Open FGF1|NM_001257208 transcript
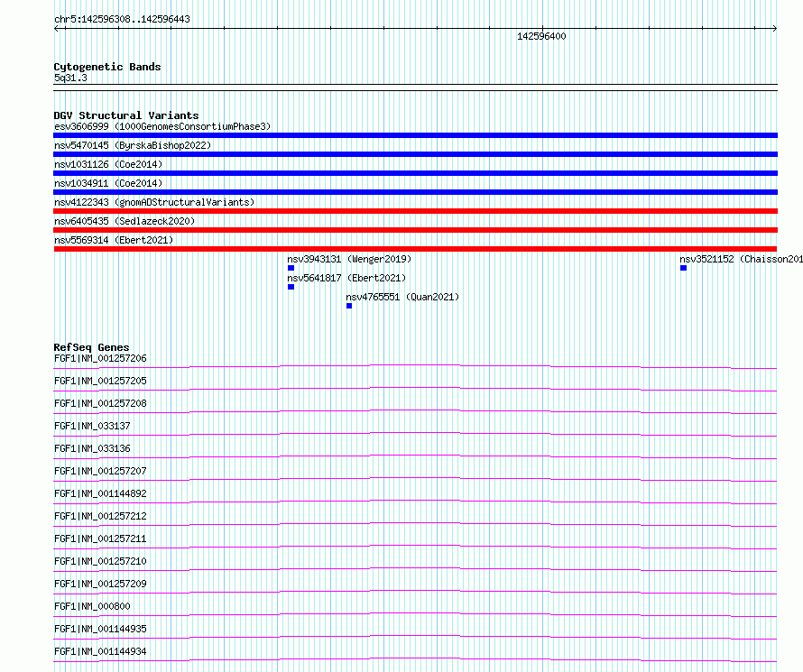 100,403
